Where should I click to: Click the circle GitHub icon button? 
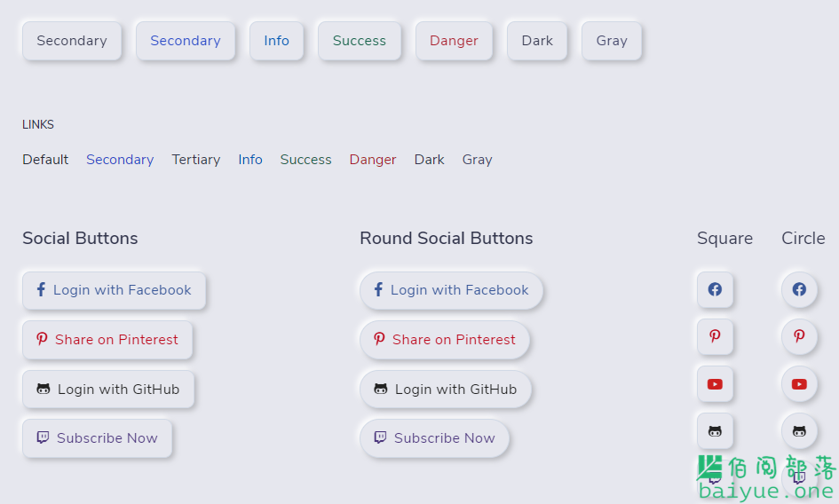[799, 431]
